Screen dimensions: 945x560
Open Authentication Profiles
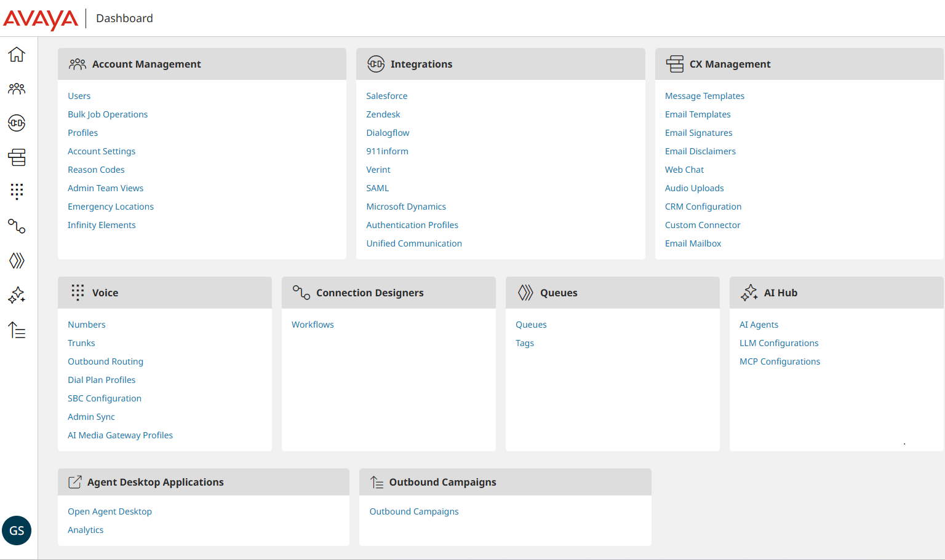[x=412, y=225]
